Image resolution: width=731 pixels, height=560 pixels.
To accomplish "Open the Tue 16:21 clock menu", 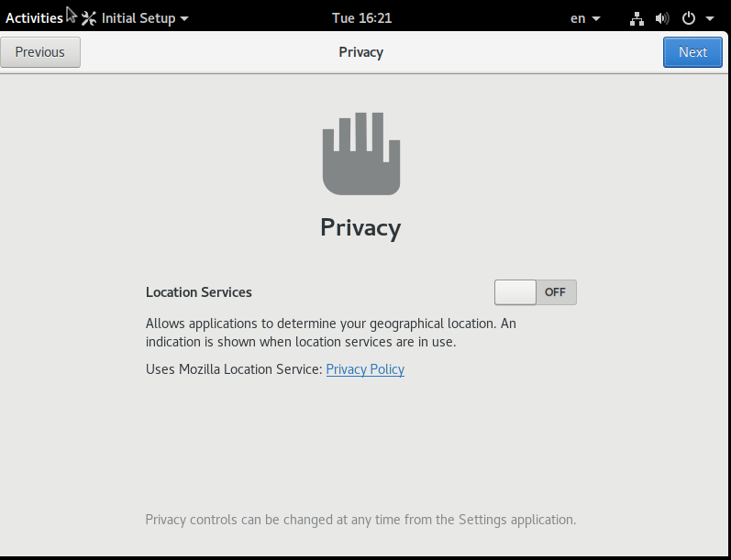I will point(361,18).
